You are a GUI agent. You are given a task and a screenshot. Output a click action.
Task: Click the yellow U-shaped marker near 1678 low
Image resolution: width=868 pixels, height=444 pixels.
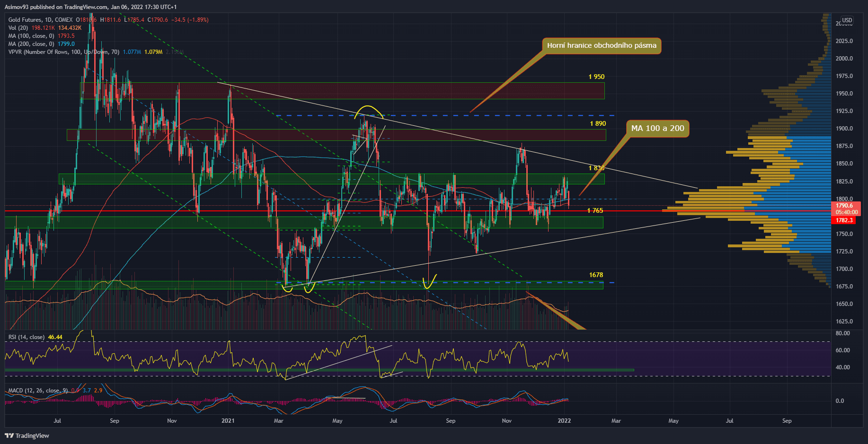point(429,283)
